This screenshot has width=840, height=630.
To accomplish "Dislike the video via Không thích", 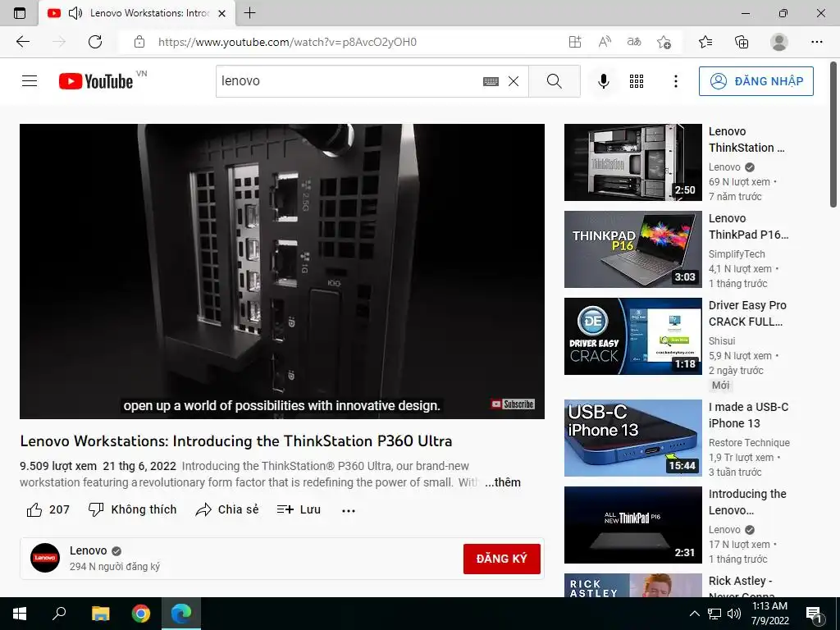I will click(132, 509).
